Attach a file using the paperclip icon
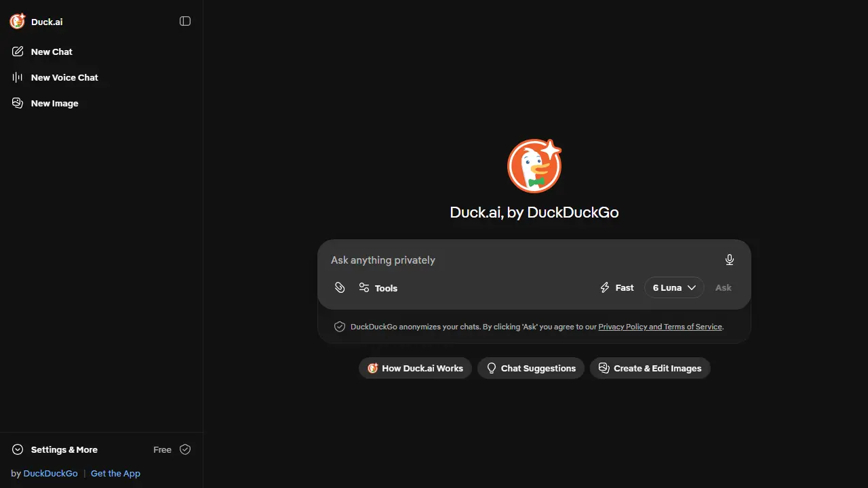 [x=340, y=288]
